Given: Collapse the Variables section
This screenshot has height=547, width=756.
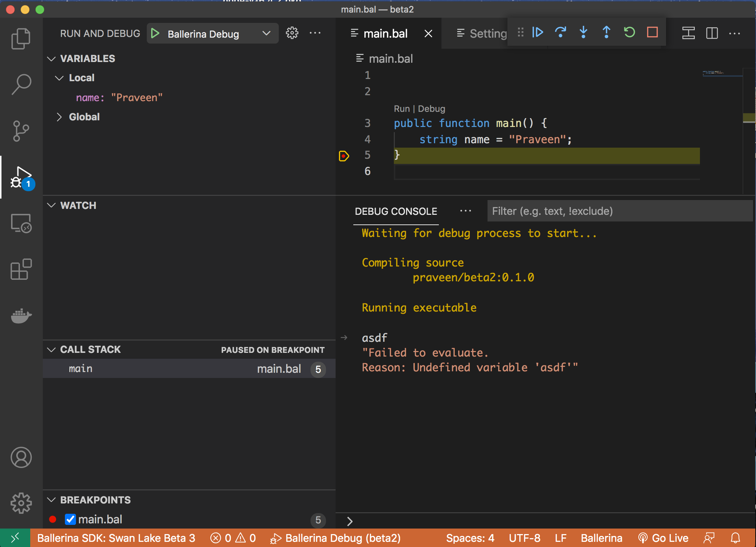Looking at the screenshot, I should [x=51, y=58].
